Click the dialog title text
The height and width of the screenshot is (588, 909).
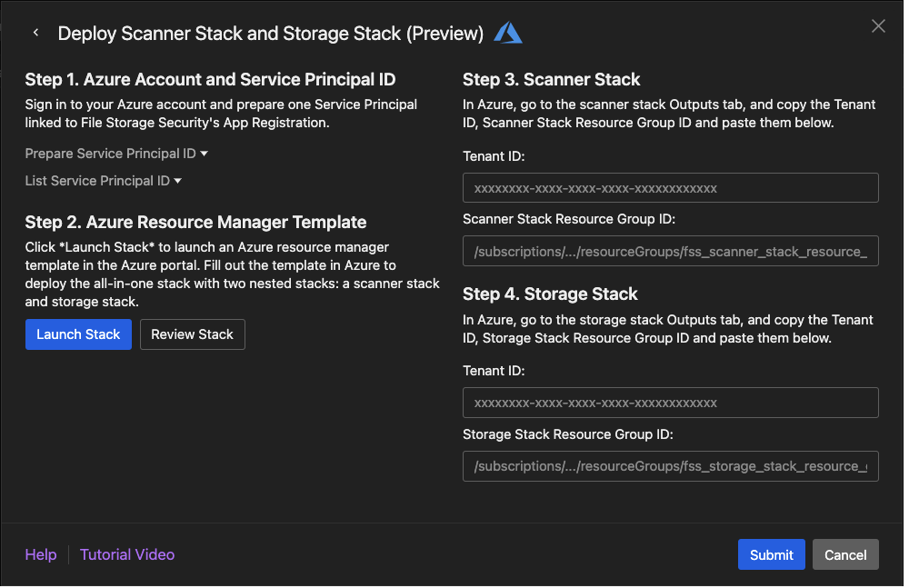tap(270, 34)
